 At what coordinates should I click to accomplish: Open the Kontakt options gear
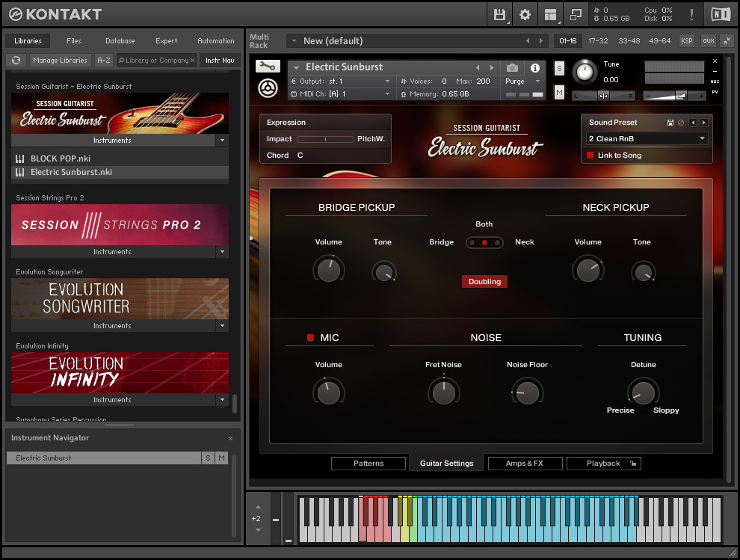point(525,15)
